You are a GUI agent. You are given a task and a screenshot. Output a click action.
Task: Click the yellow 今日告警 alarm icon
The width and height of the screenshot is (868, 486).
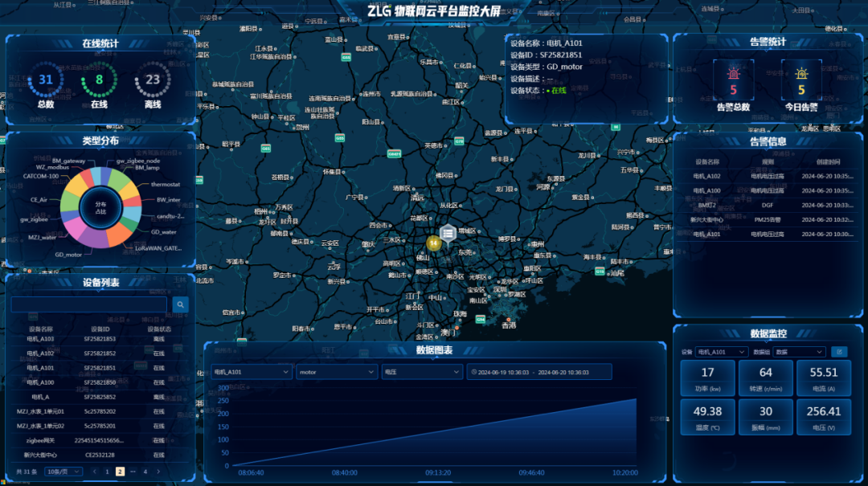tap(801, 73)
